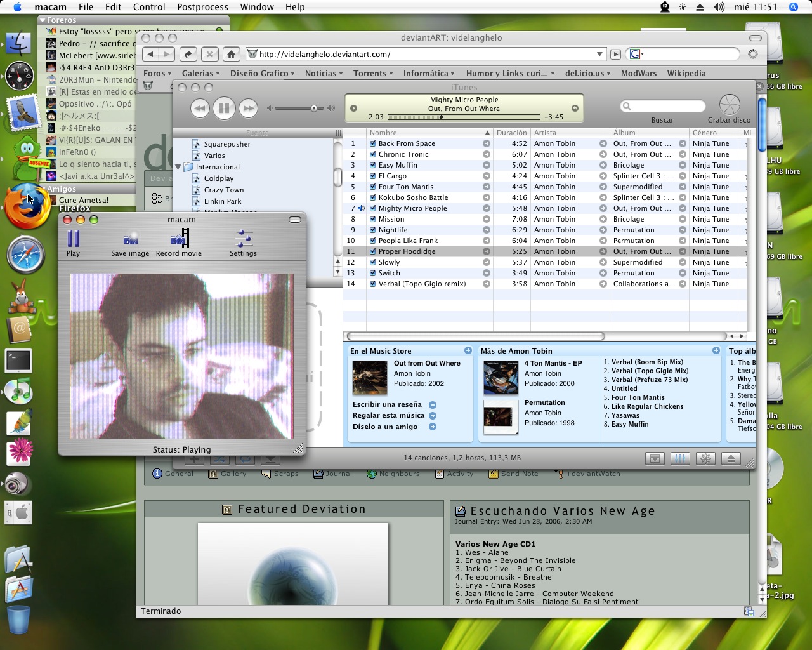This screenshot has height=650, width=812.
Task: Uncheck the Switch track checkbox
Action: click(373, 274)
